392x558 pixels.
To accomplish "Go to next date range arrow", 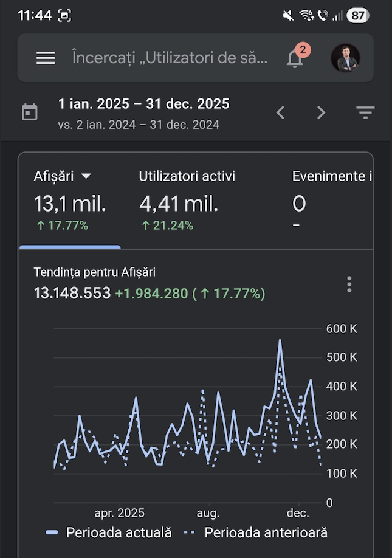I will tap(322, 112).
